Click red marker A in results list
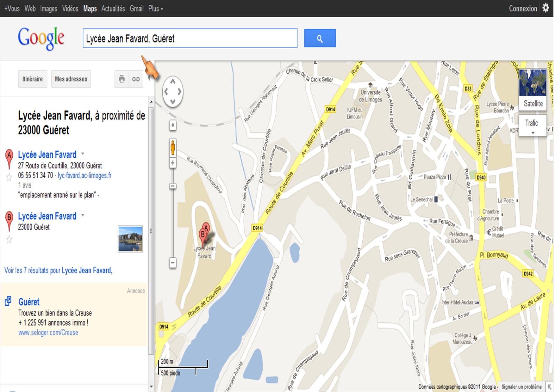 (9, 159)
